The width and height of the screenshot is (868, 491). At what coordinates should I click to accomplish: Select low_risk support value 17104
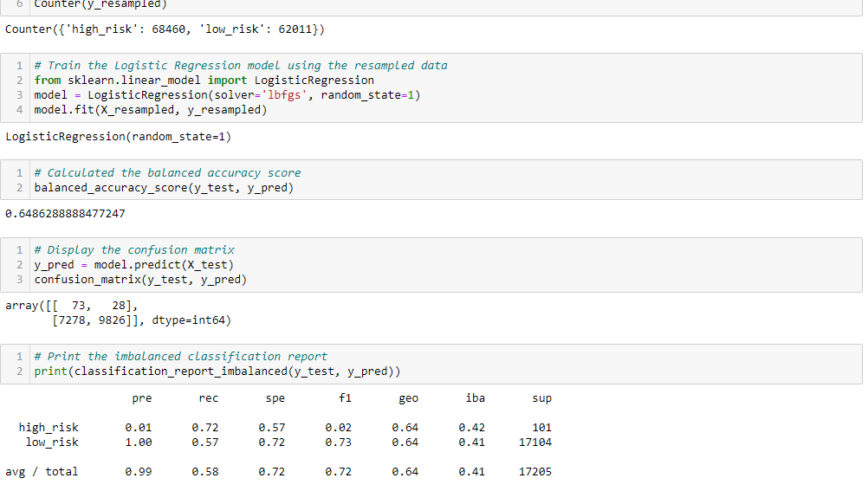coord(535,443)
